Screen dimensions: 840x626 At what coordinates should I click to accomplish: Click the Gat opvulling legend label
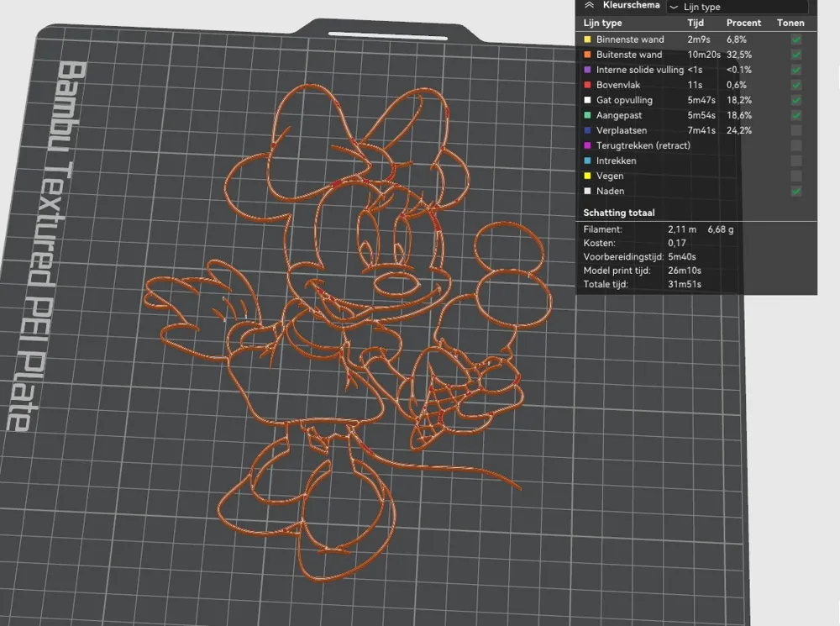624,100
